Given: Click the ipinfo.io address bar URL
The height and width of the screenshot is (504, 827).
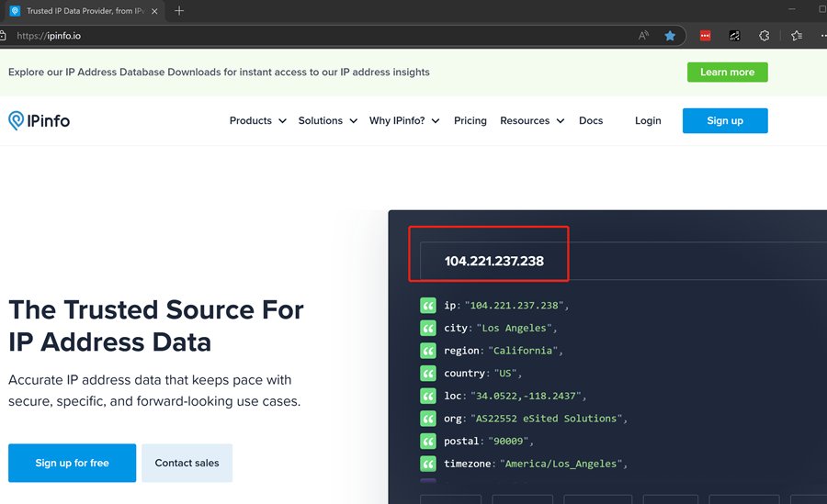Looking at the screenshot, I should (x=49, y=36).
